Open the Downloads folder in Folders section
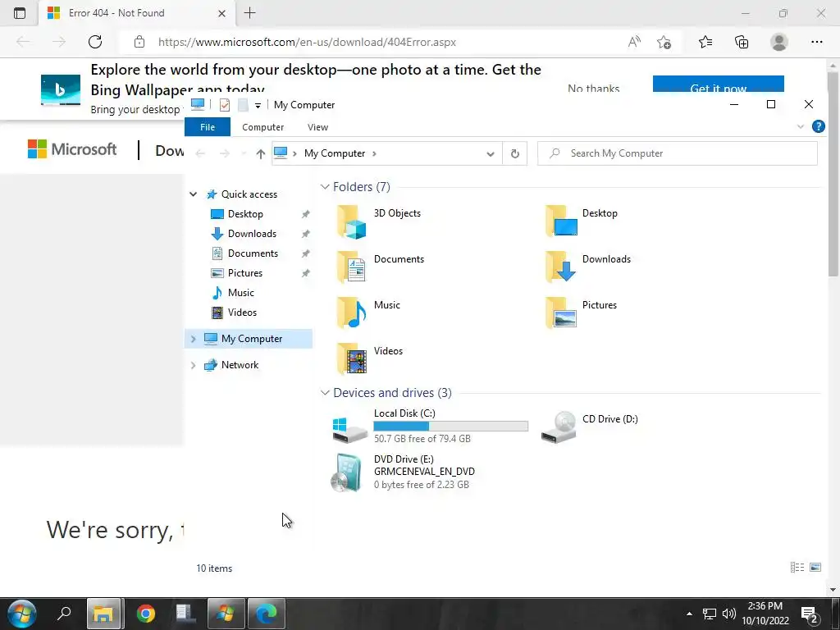This screenshot has width=840, height=630. click(588, 267)
